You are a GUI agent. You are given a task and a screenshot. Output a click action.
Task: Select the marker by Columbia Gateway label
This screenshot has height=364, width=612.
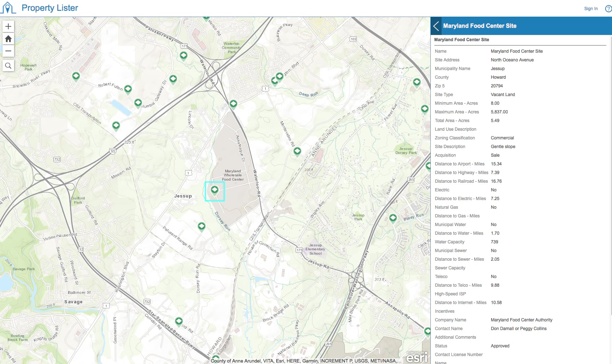pyautogui.click(x=138, y=103)
